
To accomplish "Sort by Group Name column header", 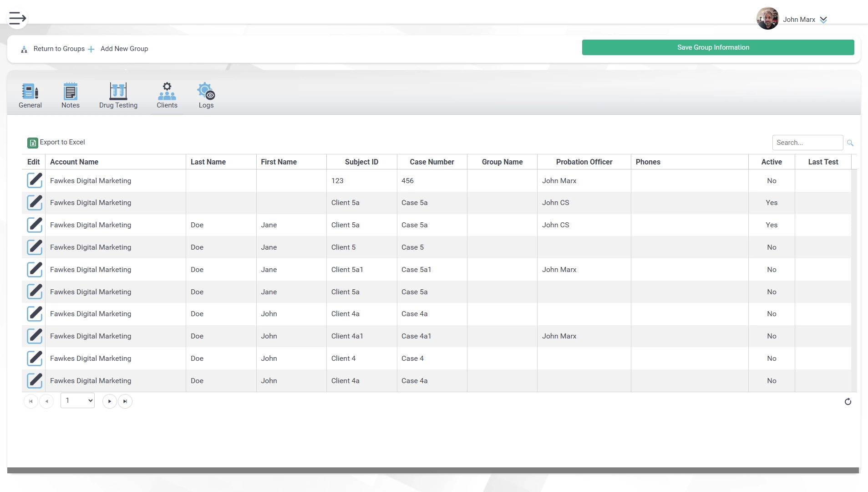I will 502,162.
